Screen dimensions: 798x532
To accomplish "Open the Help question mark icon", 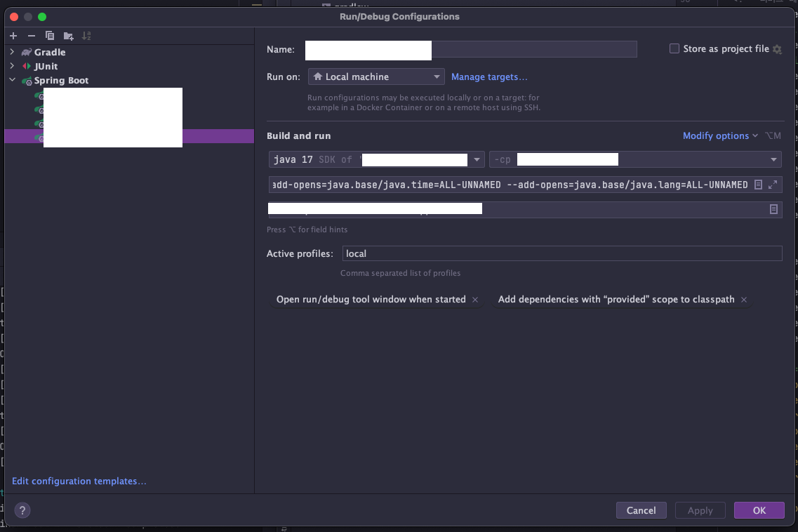I will pos(22,510).
